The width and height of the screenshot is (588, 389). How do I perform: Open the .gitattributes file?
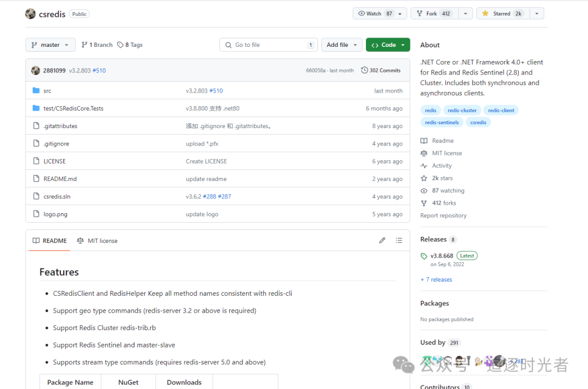pos(60,126)
